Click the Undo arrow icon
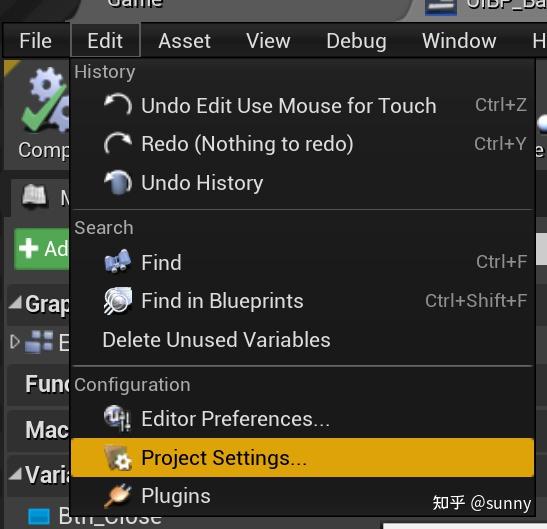Viewport: 547px width, 529px height. point(118,105)
